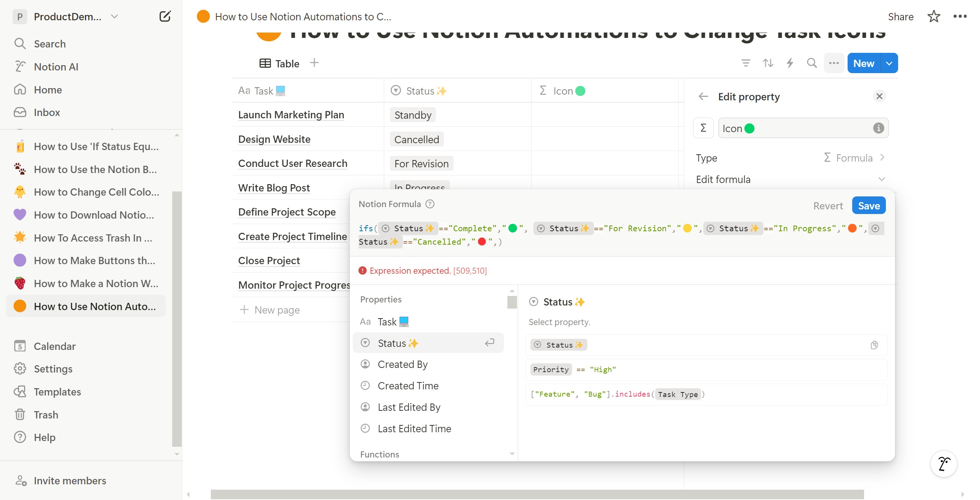Click Share in the top bar
Image resolution: width=980 pixels, height=500 pixels.
click(900, 16)
